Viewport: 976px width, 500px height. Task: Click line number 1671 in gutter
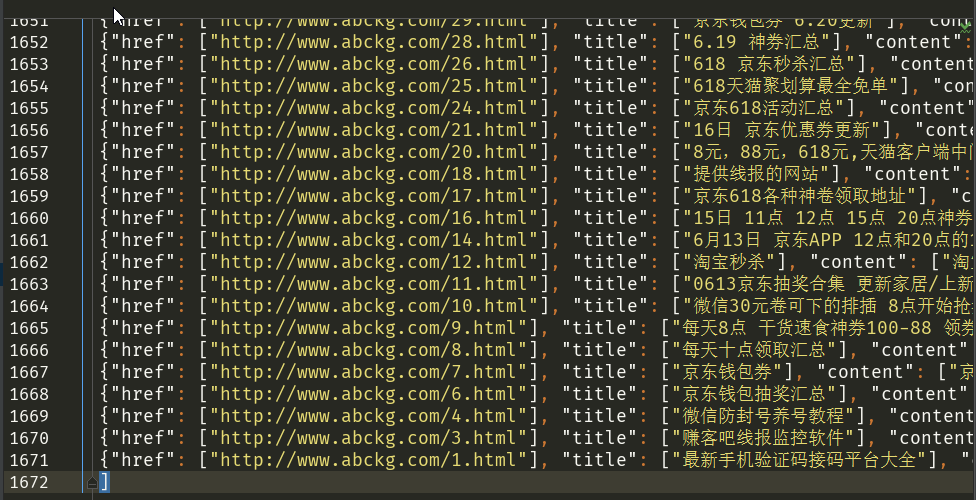coord(29,460)
